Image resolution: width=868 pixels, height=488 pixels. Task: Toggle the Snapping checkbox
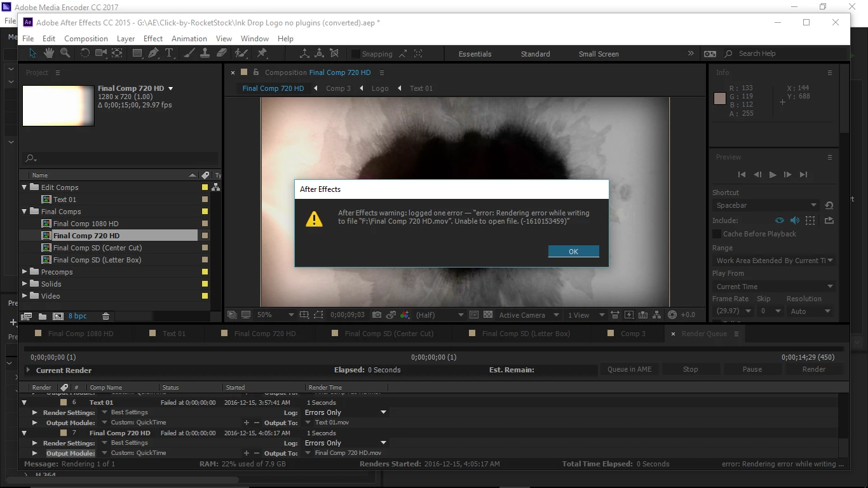coord(356,54)
